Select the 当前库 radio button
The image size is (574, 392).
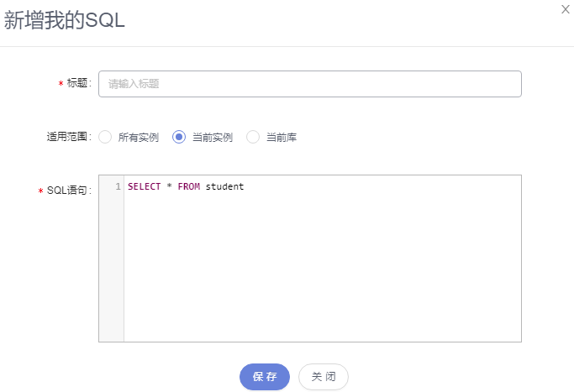(x=253, y=137)
